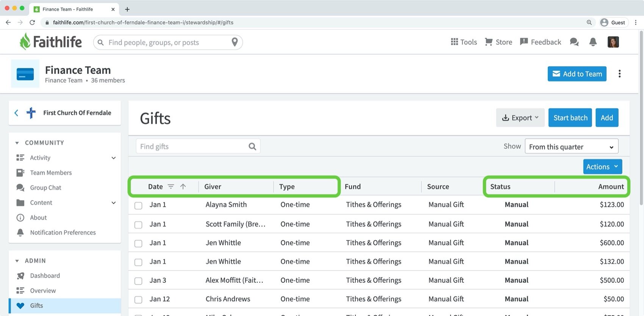Open the Guest profile button
Screen dimensions: 644x316
(613, 22)
